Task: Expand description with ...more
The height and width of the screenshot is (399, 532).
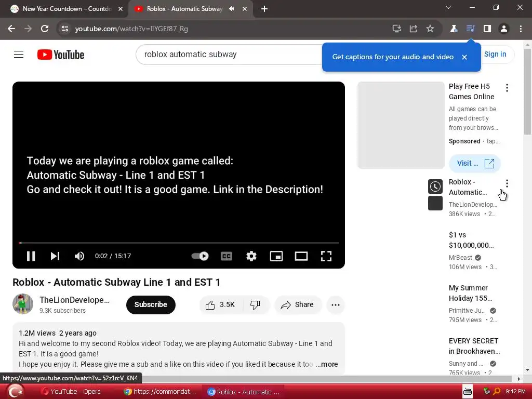Action: click(327, 364)
